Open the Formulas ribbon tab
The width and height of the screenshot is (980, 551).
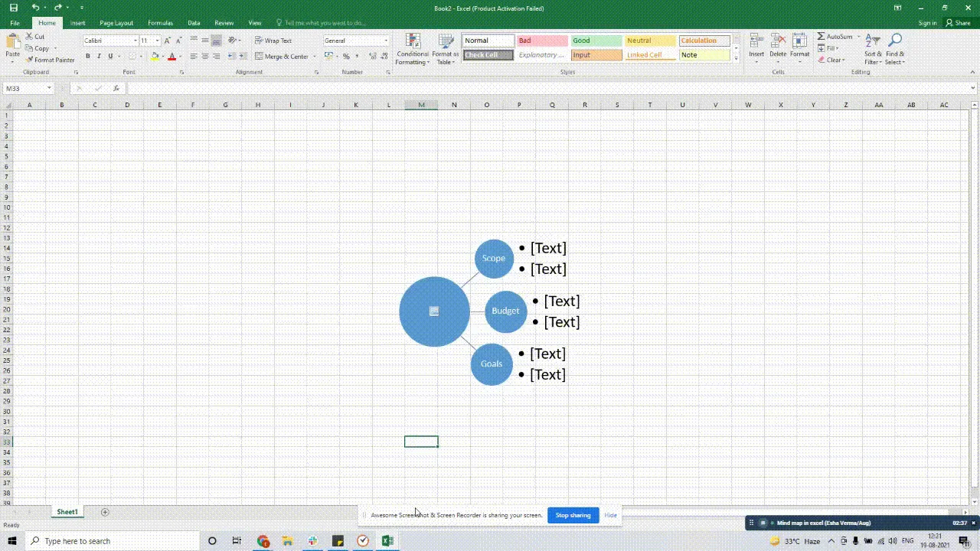(160, 22)
